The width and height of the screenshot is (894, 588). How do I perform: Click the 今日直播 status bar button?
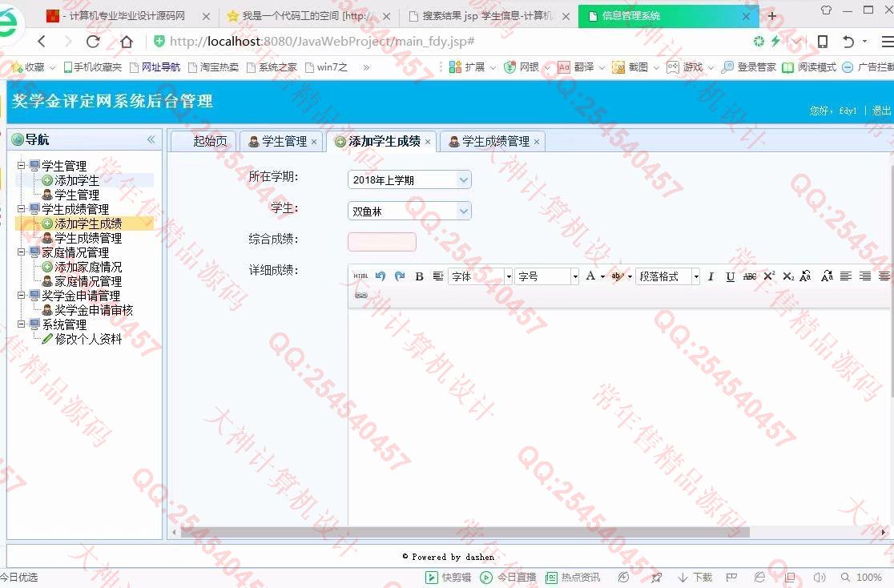pyautogui.click(x=508, y=578)
